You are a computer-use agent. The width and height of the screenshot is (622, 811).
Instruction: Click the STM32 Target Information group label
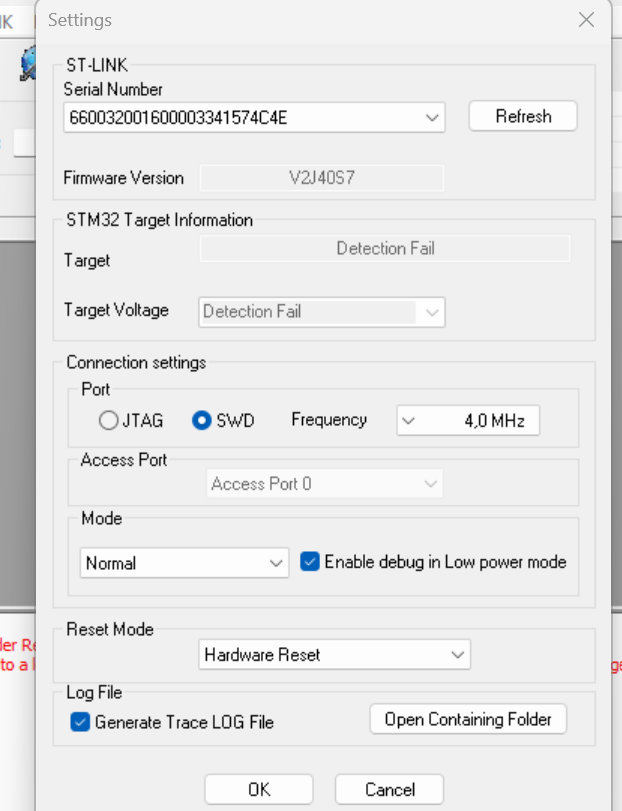pos(159,220)
